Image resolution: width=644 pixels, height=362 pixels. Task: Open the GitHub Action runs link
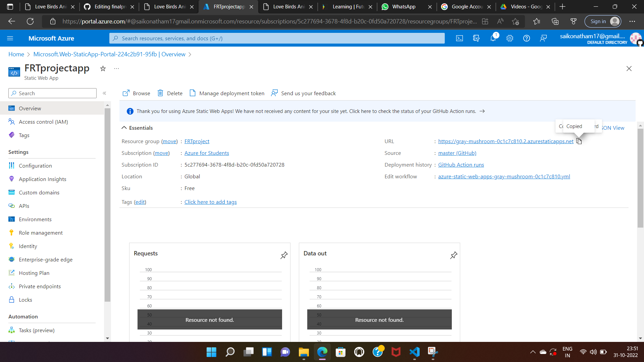click(x=461, y=165)
